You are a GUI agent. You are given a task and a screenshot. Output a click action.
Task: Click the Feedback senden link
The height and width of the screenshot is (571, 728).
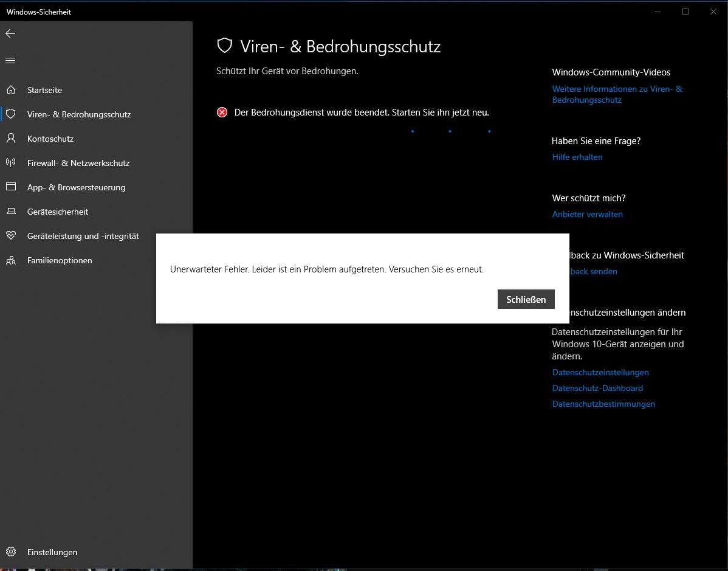[x=593, y=271]
